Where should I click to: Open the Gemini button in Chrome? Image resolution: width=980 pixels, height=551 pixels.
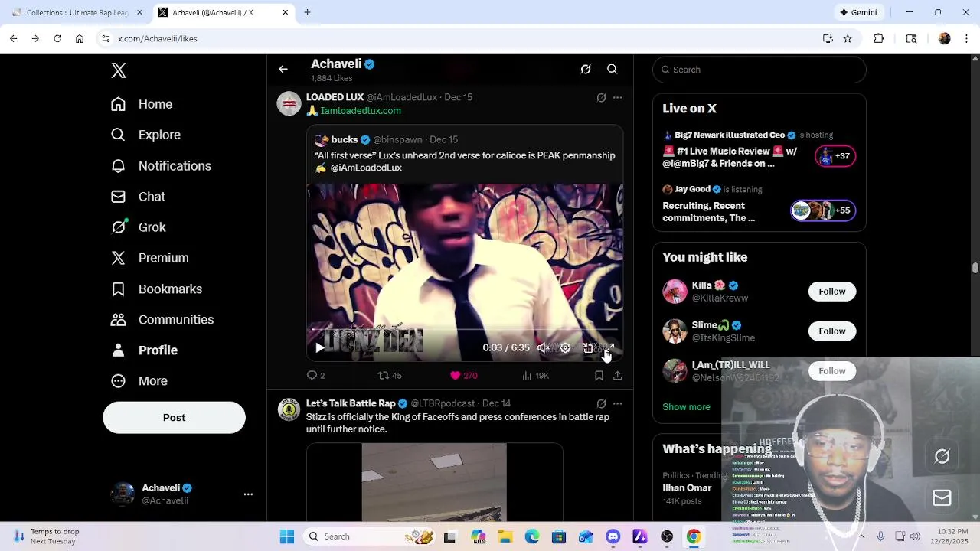(x=858, y=12)
